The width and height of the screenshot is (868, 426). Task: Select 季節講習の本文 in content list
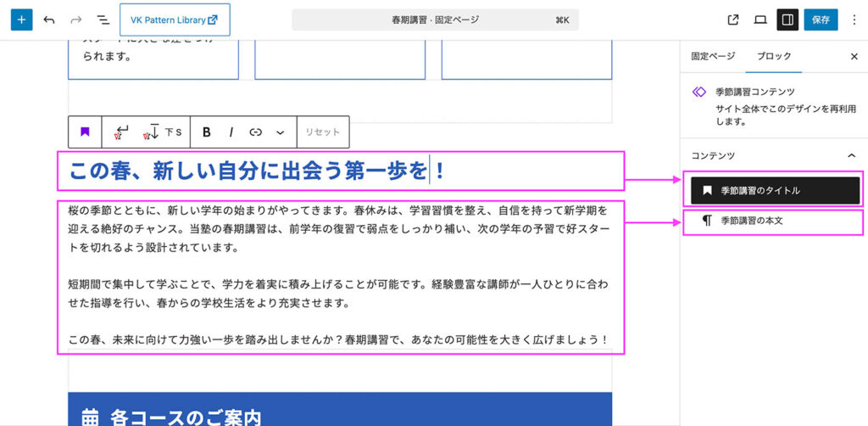[775, 221]
